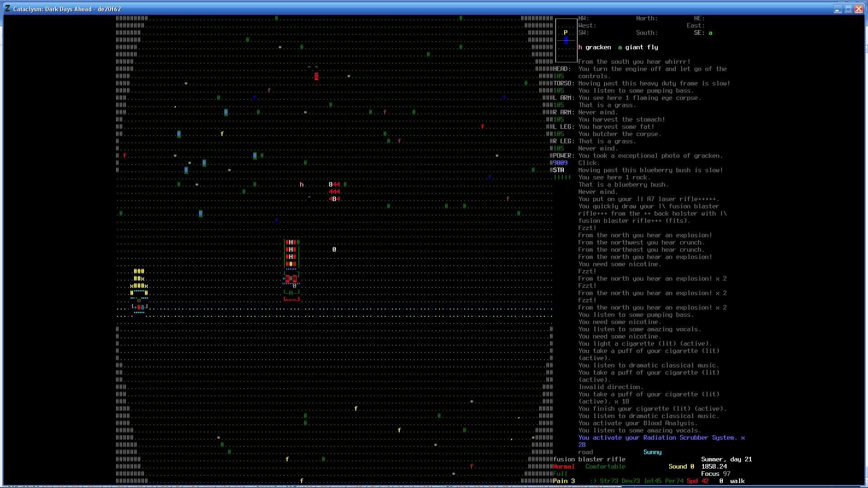Image resolution: width=868 pixels, height=488 pixels.
Task: Click the 'giant fly' name in legend
Action: pyautogui.click(x=642, y=47)
